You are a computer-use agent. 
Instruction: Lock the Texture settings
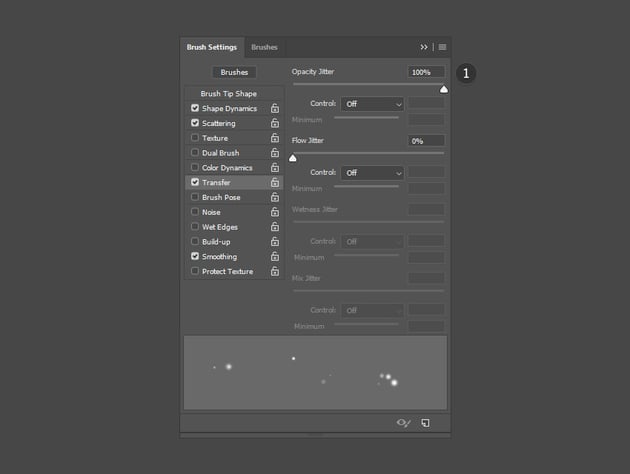[275, 138]
